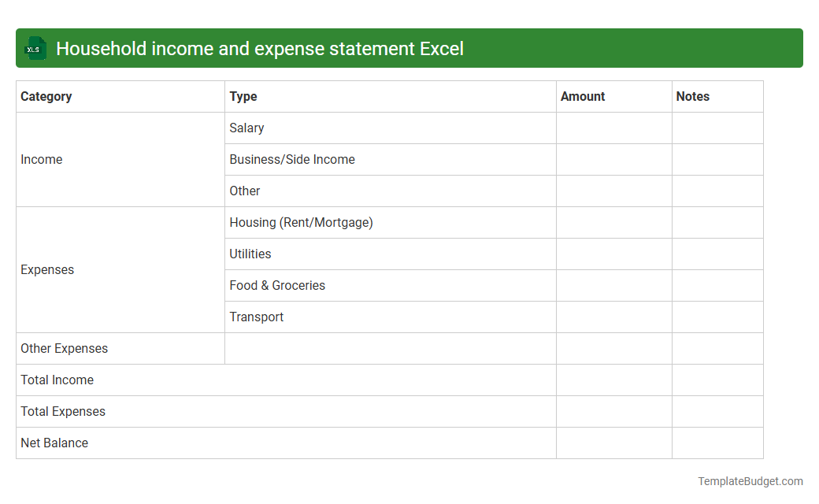The height and width of the screenshot is (504, 819).
Task: Select the Salary row
Action: point(246,128)
